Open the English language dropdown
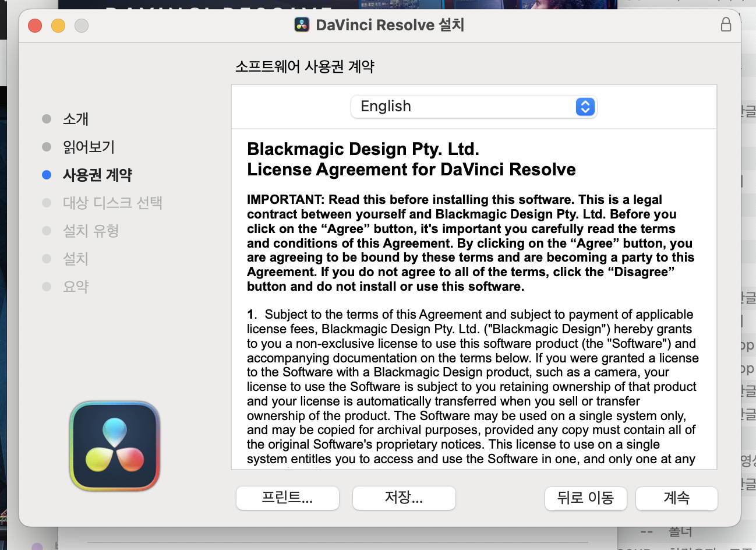 (474, 107)
